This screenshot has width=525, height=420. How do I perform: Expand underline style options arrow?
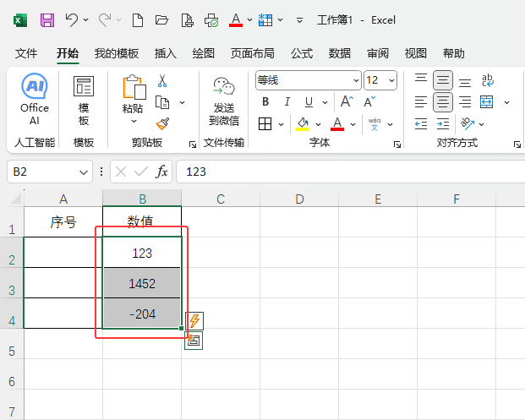325,102
